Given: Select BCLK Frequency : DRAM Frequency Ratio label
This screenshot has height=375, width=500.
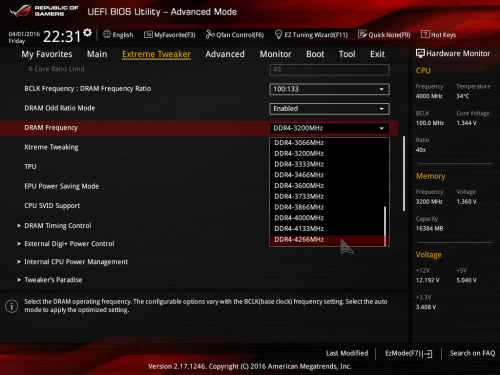Looking at the screenshot, I should click(88, 89).
